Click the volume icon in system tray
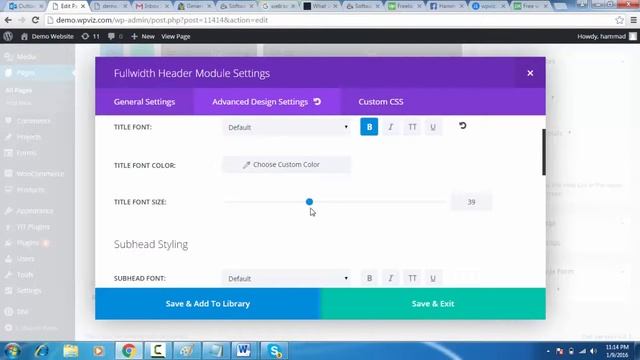The height and width of the screenshot is (360, 640). pyautogui.click(x=593, y=351)
